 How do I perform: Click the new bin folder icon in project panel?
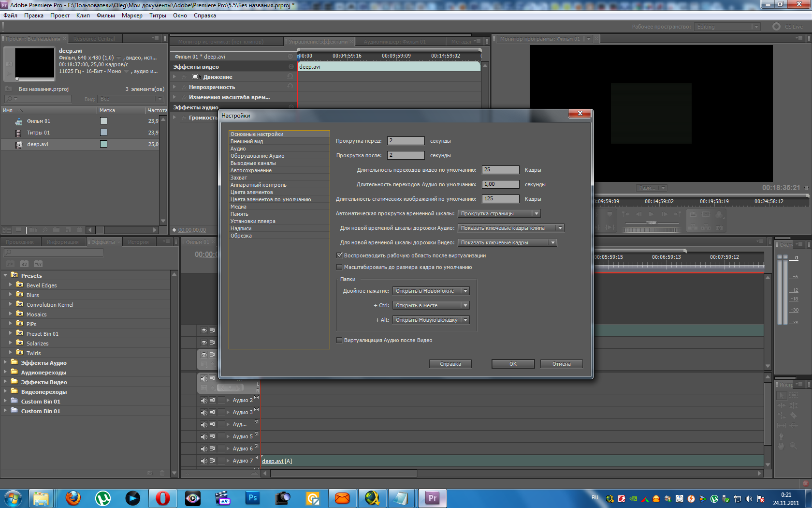[57, 230]
